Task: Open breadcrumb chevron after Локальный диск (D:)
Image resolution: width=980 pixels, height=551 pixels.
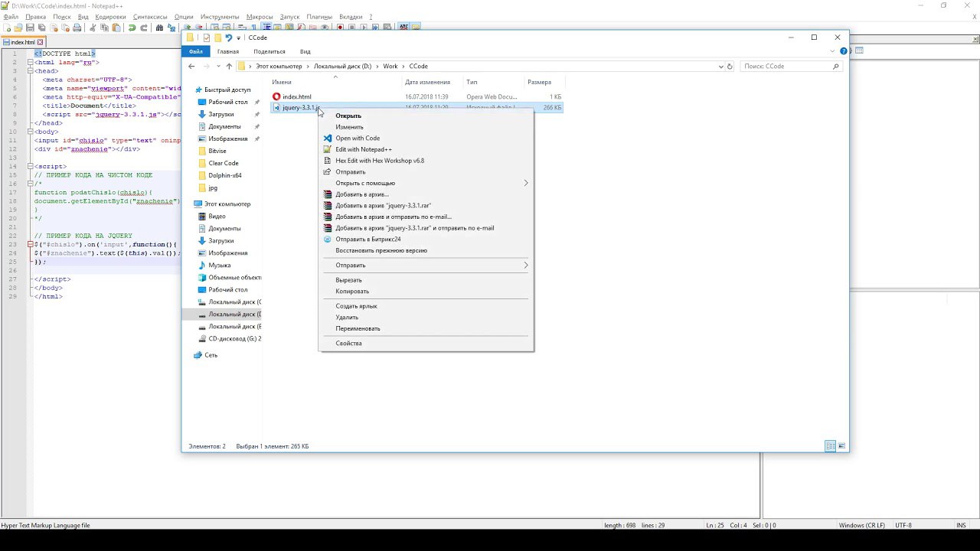Action: tap(377, 67)
